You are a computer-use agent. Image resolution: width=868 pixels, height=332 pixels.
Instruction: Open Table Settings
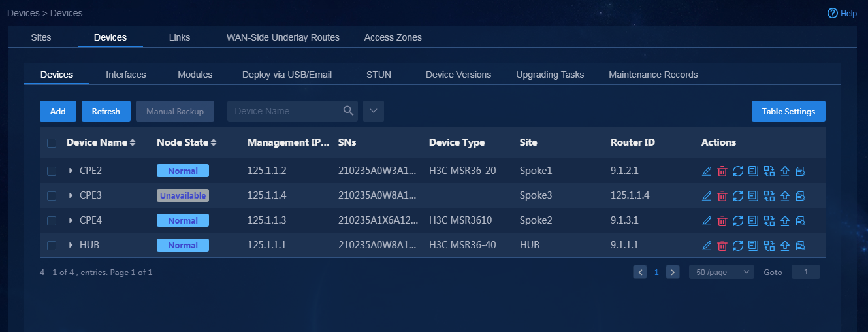[x=788, y=111]
